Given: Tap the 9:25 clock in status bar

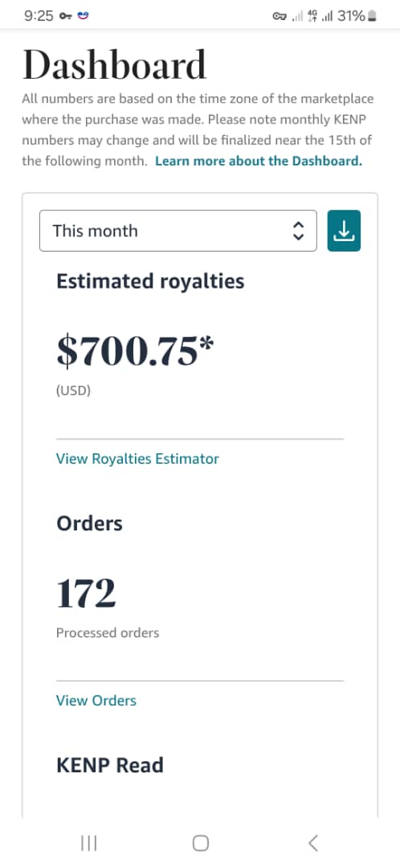Looking at the screenshot, I should (x=39, y=16).
